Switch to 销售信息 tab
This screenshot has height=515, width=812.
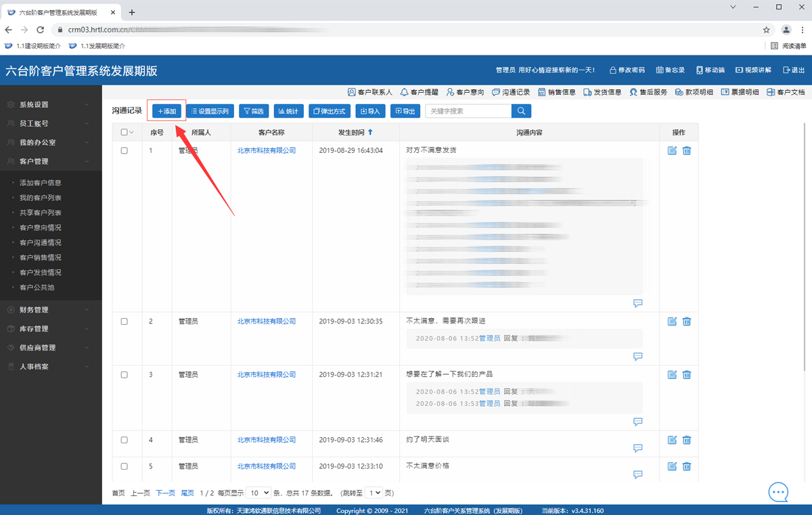click(557, 92)
